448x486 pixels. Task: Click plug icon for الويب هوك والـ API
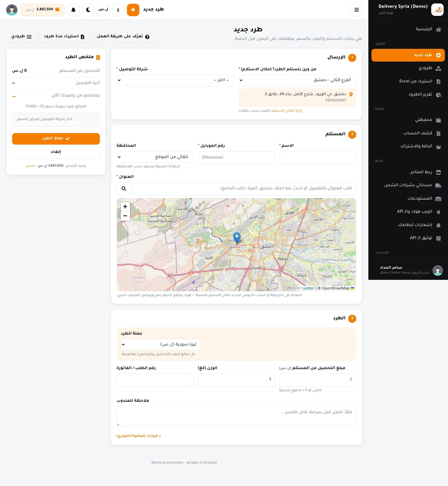click(438, 212)
